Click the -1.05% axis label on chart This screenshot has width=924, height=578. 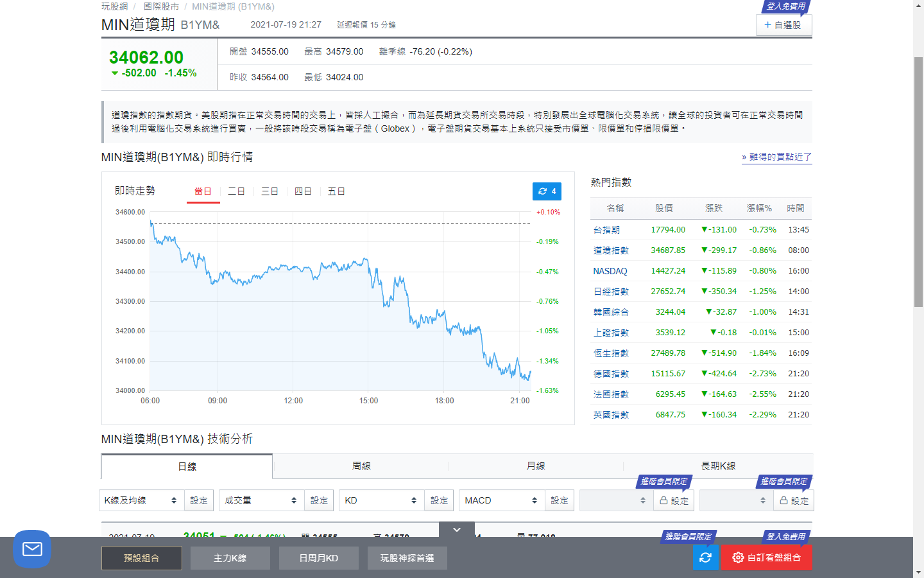click(x=547, y=331)
